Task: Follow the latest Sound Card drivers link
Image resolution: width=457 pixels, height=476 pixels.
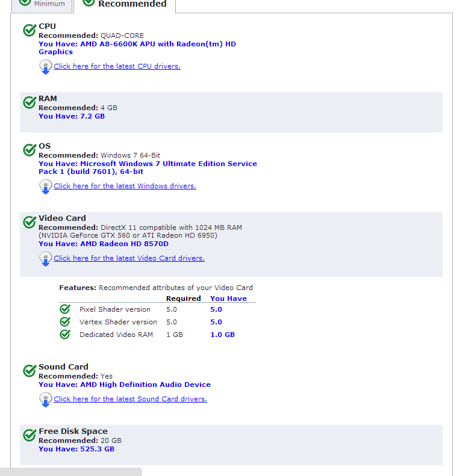Action: coord(130,399)
